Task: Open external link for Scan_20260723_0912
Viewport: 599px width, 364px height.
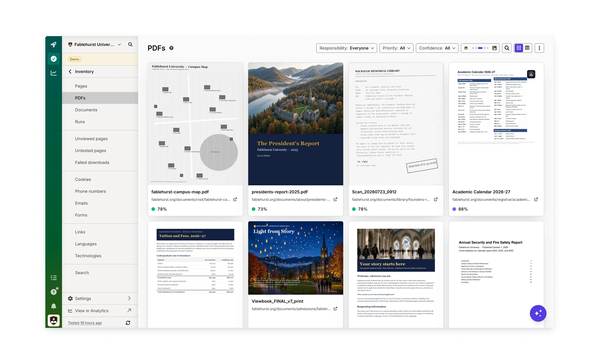Action: [x=436, y=199]
